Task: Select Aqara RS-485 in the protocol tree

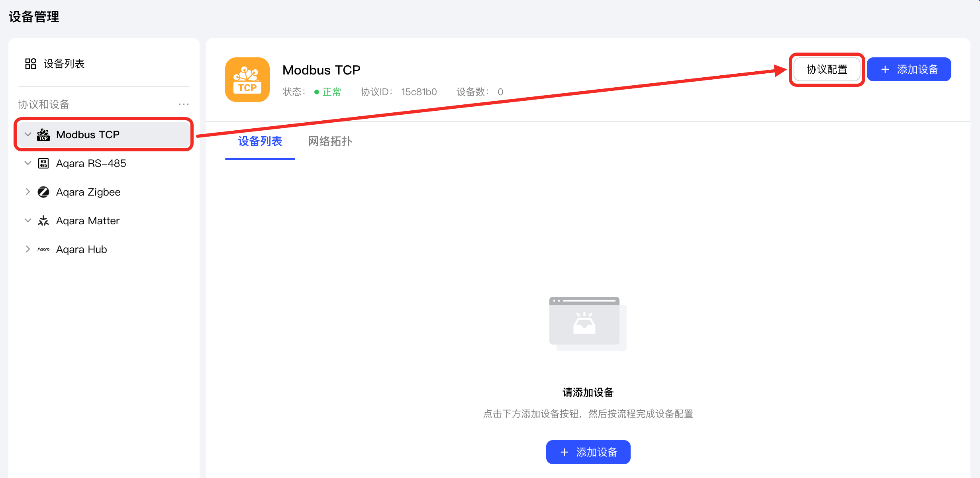Action: [x=104, y=163]
